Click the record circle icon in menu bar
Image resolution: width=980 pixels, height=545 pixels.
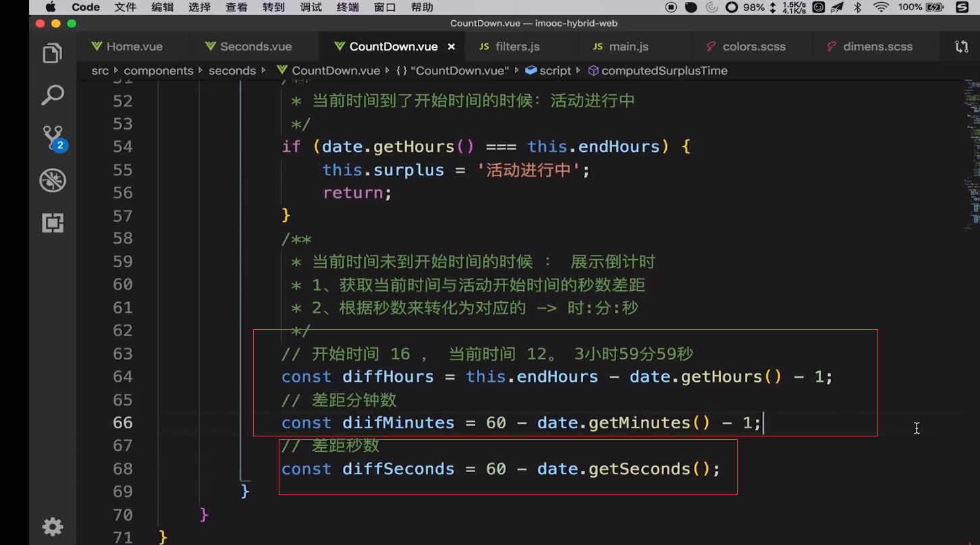671,7
